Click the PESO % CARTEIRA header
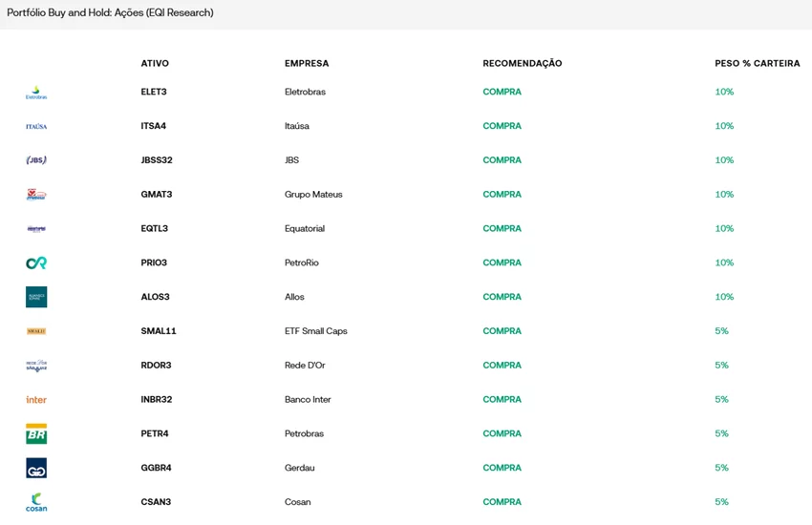The image size is (812, 525). (758, 63)
